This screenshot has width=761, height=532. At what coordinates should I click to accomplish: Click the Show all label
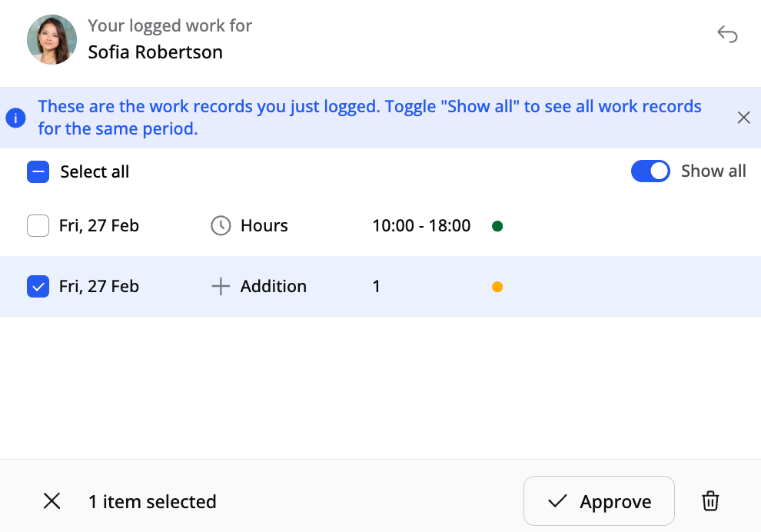[713, 171]
